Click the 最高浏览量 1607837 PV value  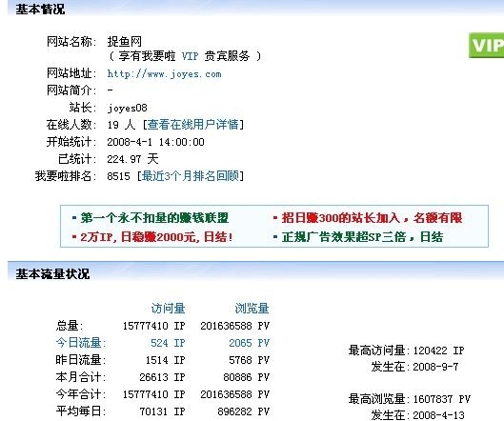tap(442, 399)
